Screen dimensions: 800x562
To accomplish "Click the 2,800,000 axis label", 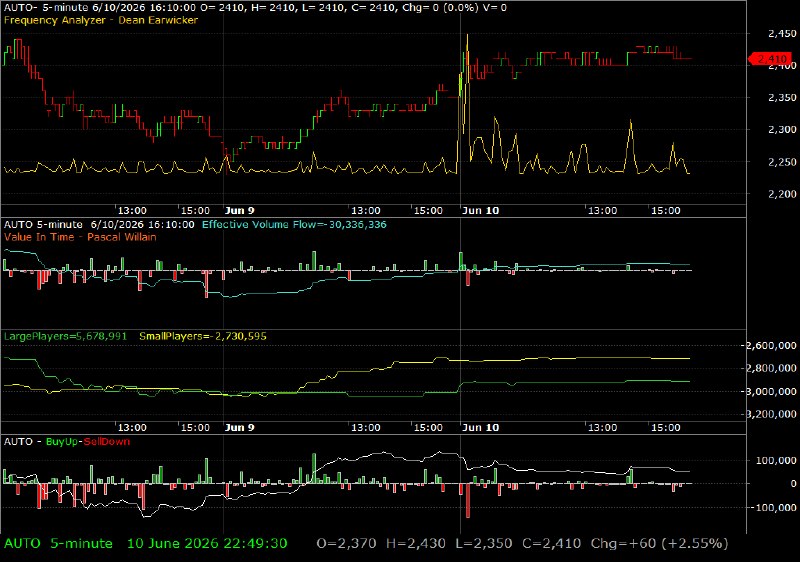I will tap(771, 368).
